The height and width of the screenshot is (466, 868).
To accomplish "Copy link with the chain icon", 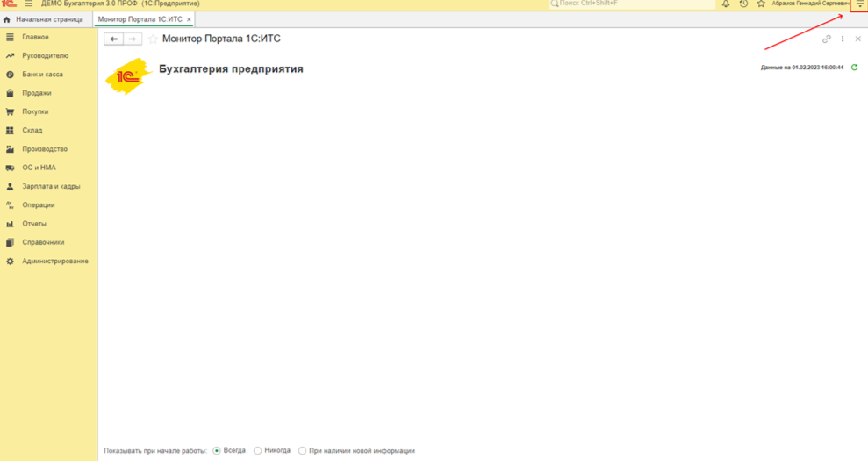I will click(827, 39).
